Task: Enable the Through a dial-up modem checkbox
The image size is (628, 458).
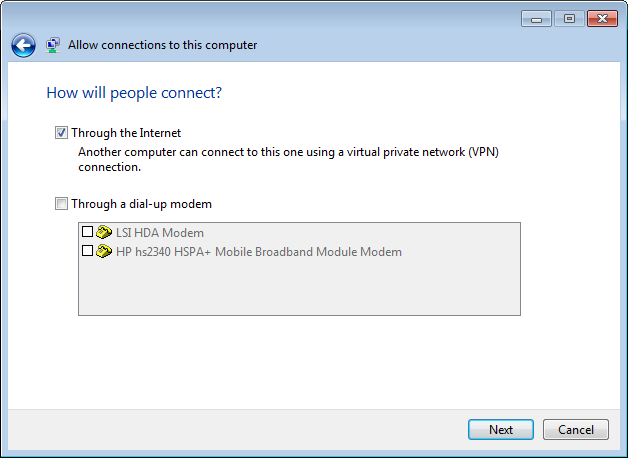Action: click(x=61, y=204)
